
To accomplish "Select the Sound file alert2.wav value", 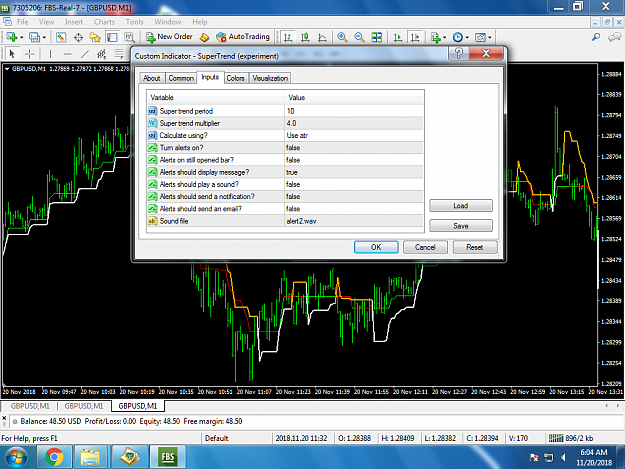I will 354,221.
